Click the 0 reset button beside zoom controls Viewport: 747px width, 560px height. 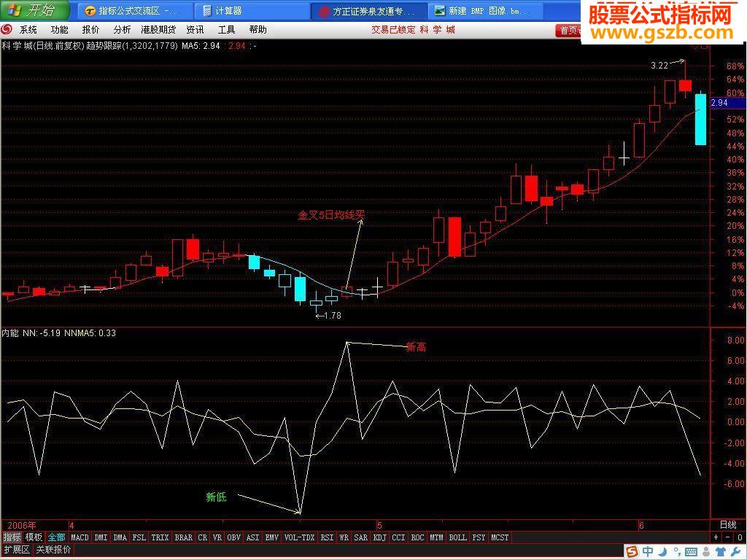[740, 537]
